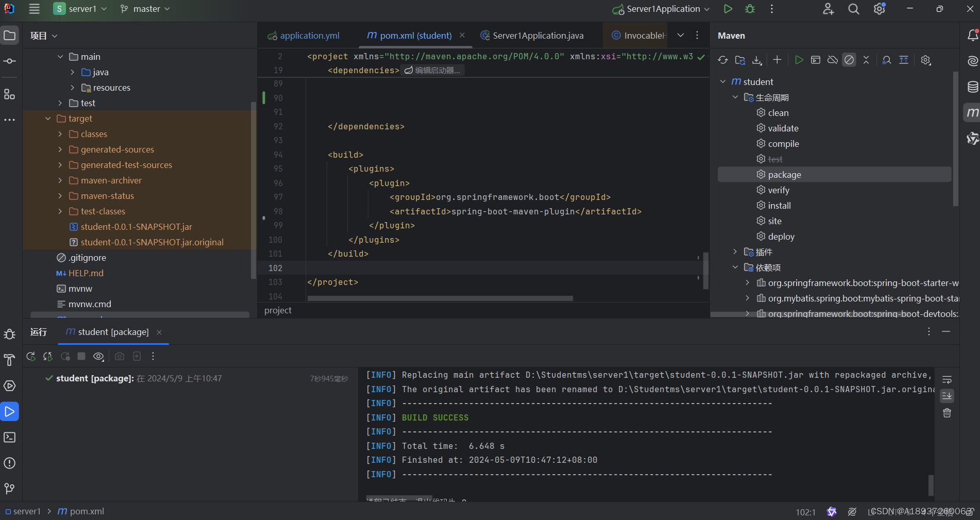Switch to the application.yml tab

pyautogui.click(x=309, y=35)
